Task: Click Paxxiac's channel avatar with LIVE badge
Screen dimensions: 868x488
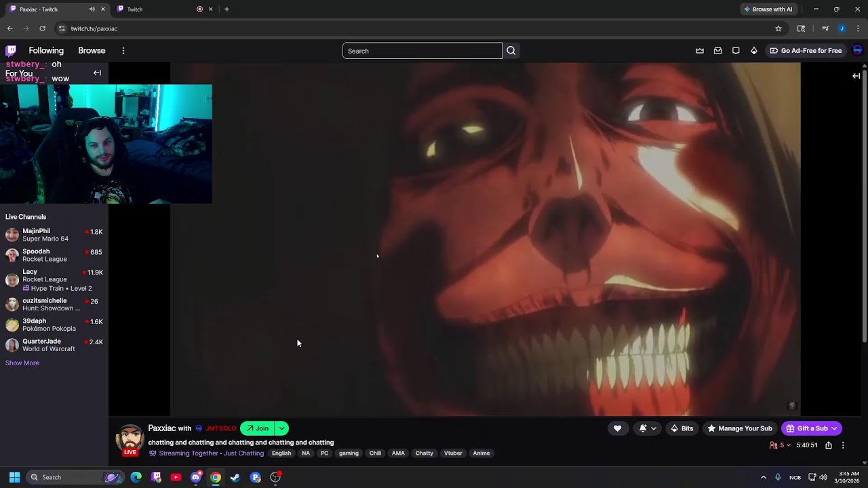Action: coord(130,440)
